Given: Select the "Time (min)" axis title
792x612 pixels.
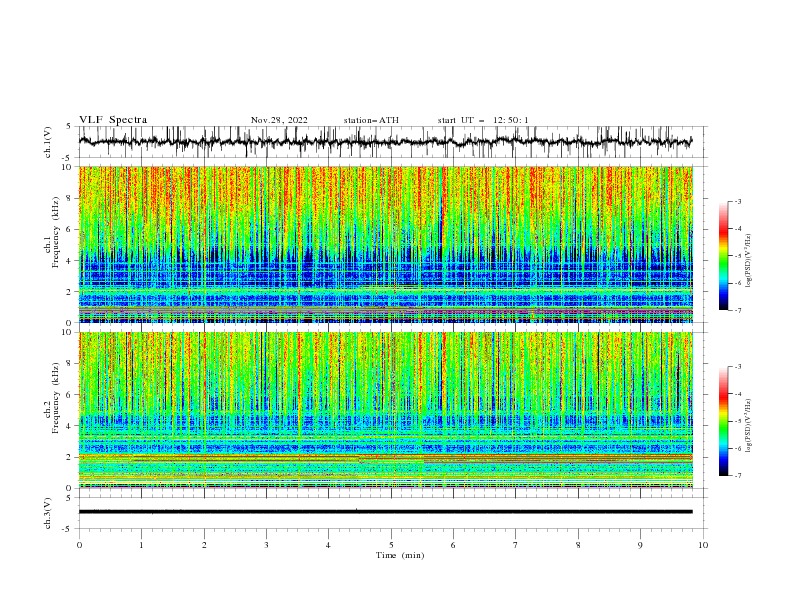Looking at the screenshot, I should [400, 555].
